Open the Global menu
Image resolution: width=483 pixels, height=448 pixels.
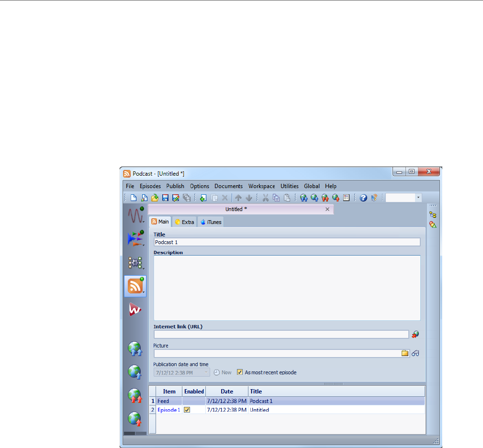click(312, 186)
